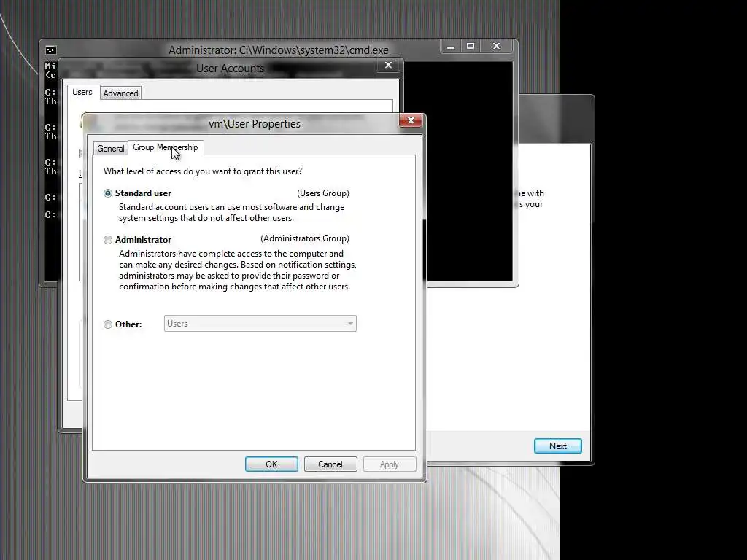Viewport: 747px width, 560px height.
Task: Close the vm\User Properties dialog
Action: click(x=411, y=120)
